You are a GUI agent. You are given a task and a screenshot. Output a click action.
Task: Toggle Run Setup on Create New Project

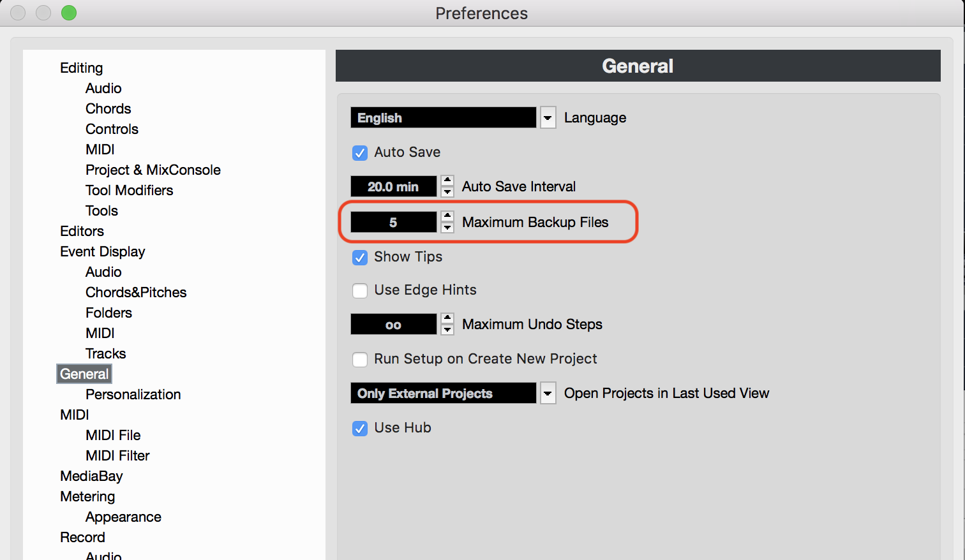pyautogui.click(x=360, y=360)
